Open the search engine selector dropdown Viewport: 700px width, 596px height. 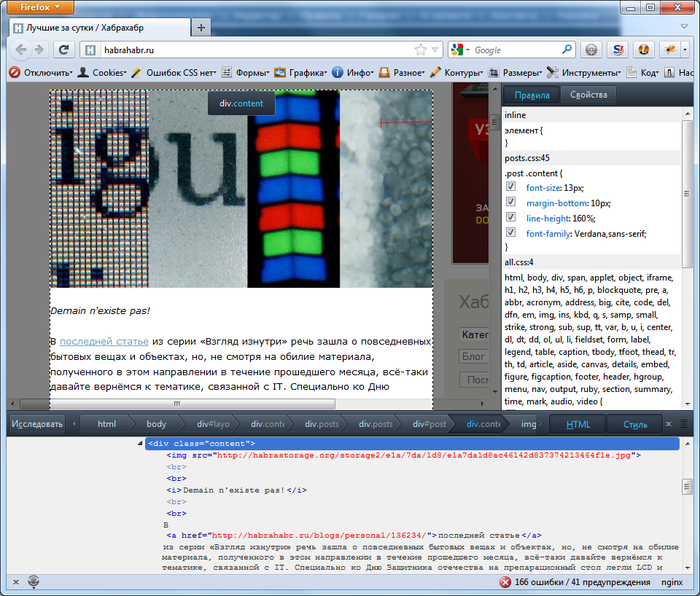(460, 50)
